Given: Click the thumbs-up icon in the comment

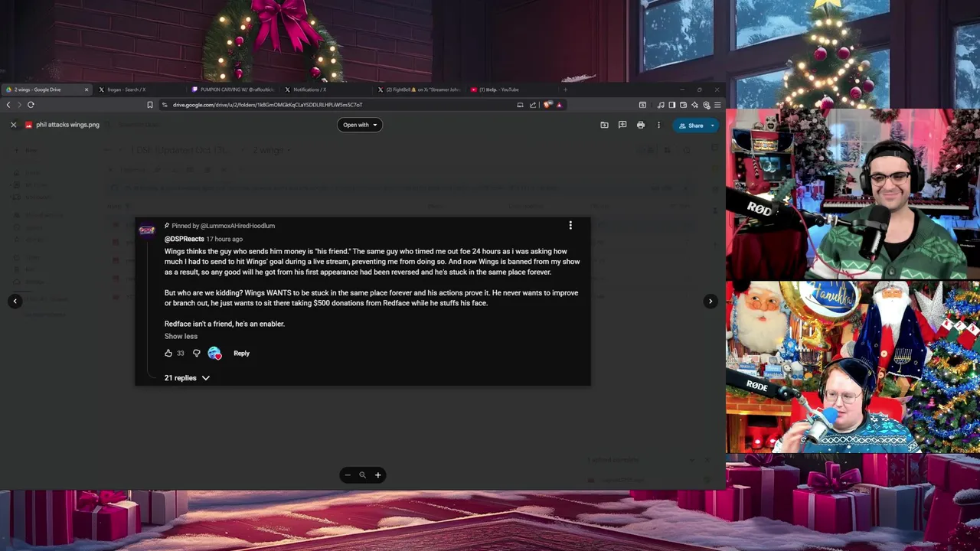Looking at the screenshot, I should pos(168,353).
